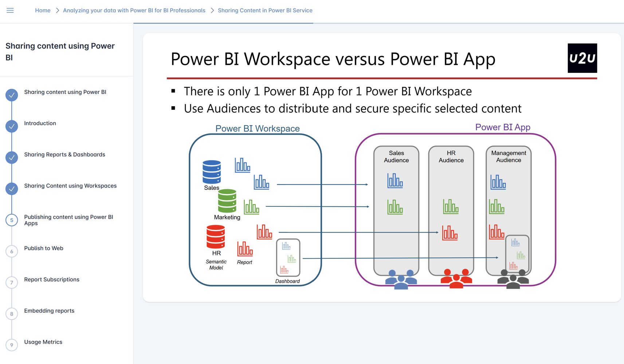The image size is (624, 364).
Task: Click the 'Power BI Workspace' diagram label
Action: [258, 128]
